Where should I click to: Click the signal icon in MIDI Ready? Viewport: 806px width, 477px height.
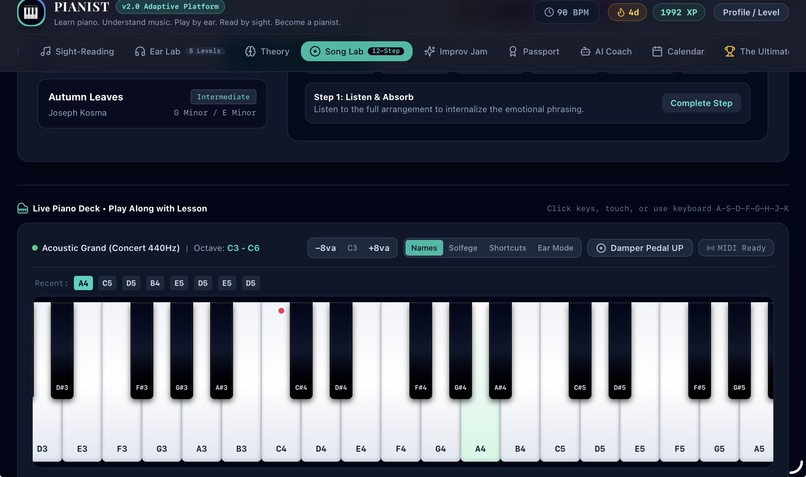[710, 248]
